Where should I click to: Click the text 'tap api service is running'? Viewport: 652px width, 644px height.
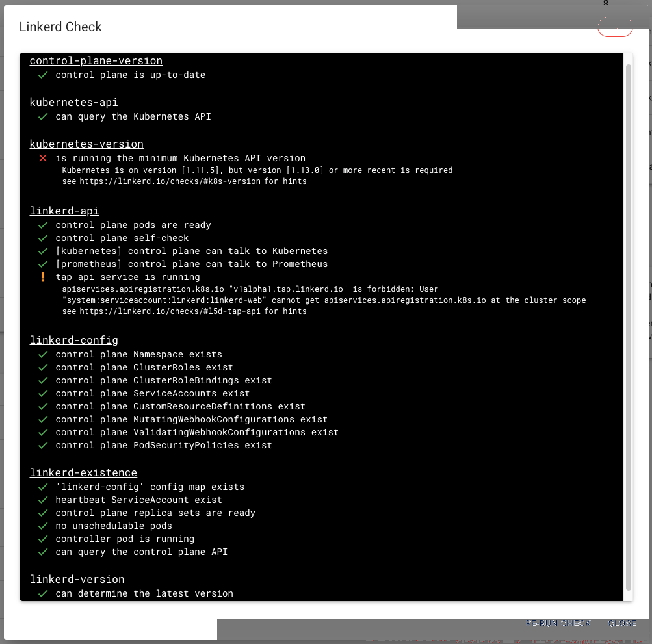[127, 277]
